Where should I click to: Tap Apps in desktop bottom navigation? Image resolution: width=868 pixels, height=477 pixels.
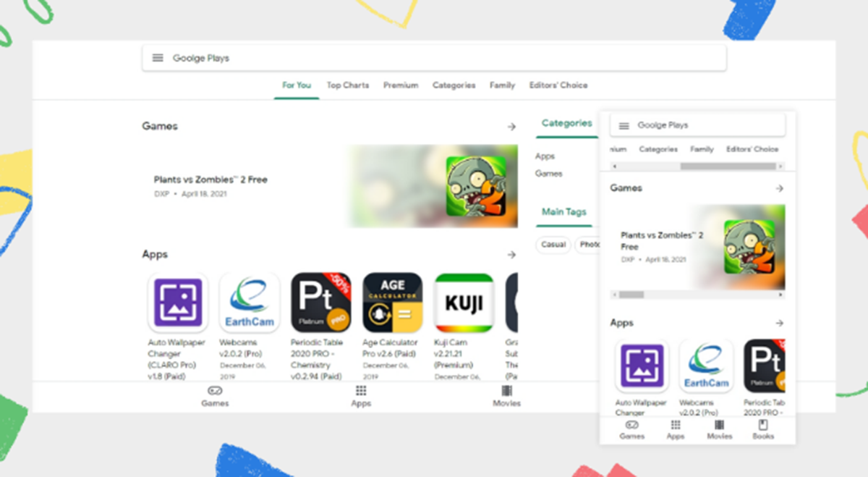(361, 396)
